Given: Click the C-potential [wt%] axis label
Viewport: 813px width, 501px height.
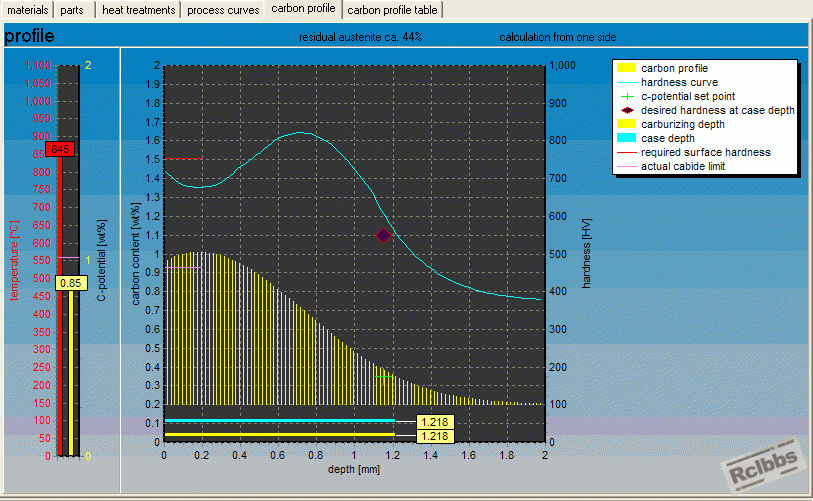Looking at the screenshot, I should tap(101, 260).
